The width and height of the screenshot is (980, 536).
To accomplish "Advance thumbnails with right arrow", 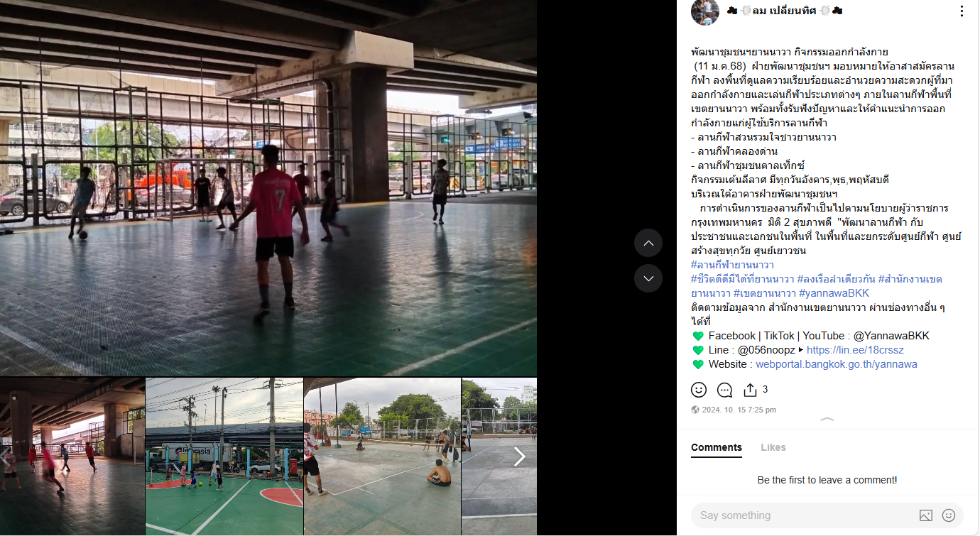I will pos(519,456).
